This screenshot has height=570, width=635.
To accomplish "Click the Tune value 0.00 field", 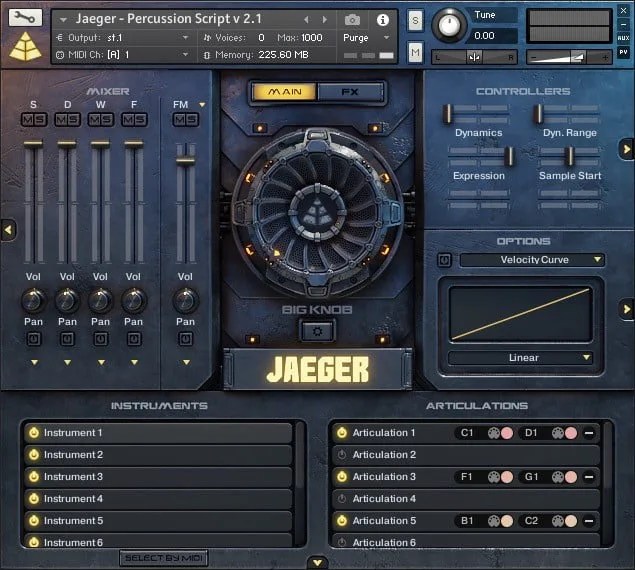I will coord(491,36).
